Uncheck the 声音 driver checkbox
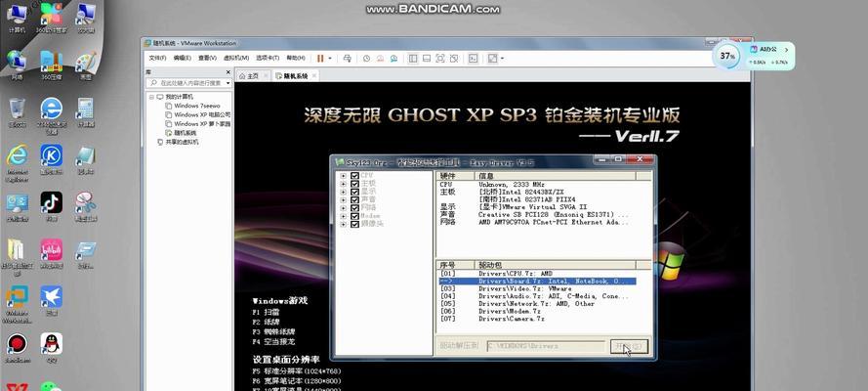Image resolution: width=868 pixels, height=391 pixels. [354, 200]
